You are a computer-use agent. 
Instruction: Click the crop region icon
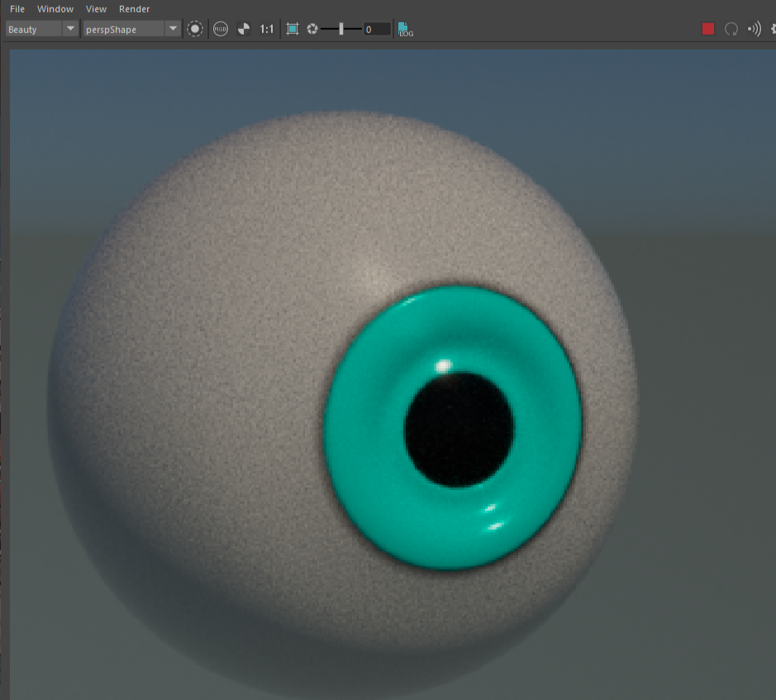293,29
